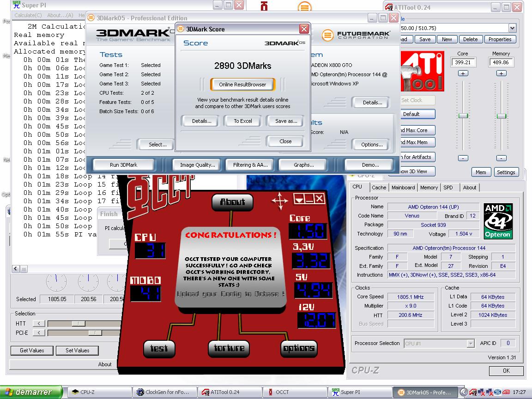Click Find Max Mem button
Image resolution: width=532 pixels, height=399 pixels.
[417, 142]
